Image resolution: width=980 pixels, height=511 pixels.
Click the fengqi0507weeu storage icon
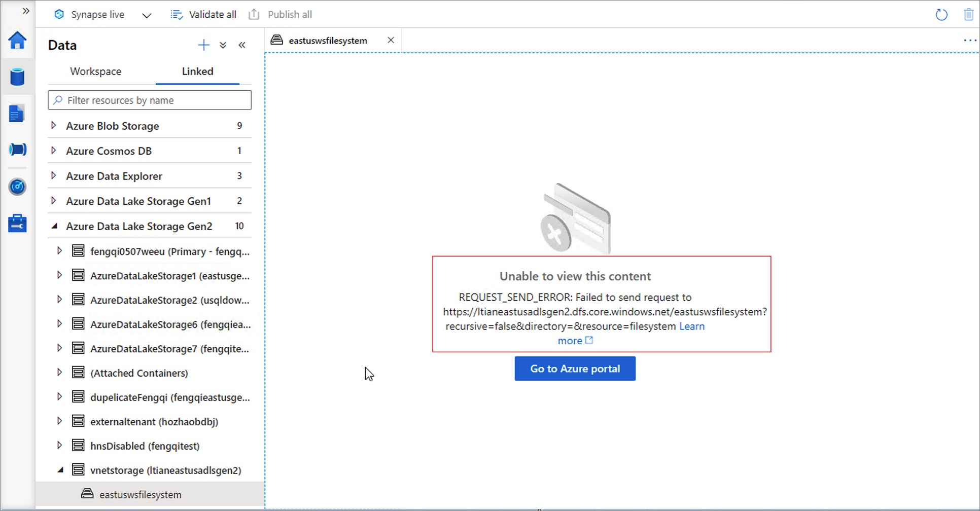[x=78, y=251]
